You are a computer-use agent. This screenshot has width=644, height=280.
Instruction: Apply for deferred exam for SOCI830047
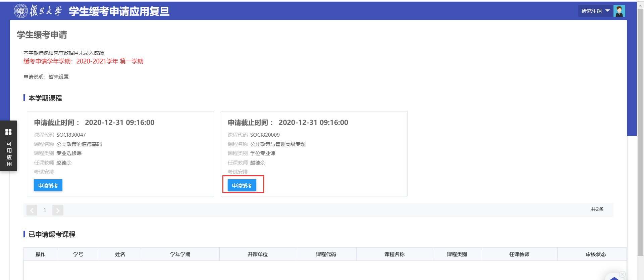(x=48, y=185)
